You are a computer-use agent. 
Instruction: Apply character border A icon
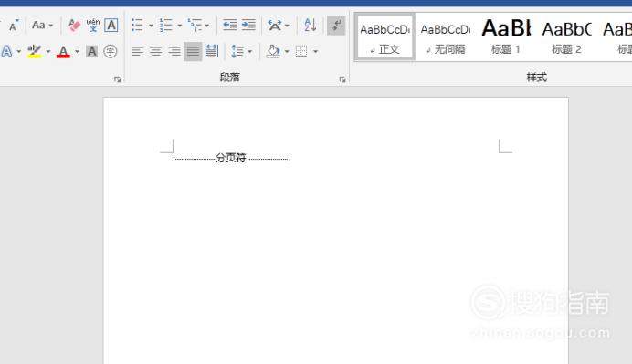pos(111,26)
